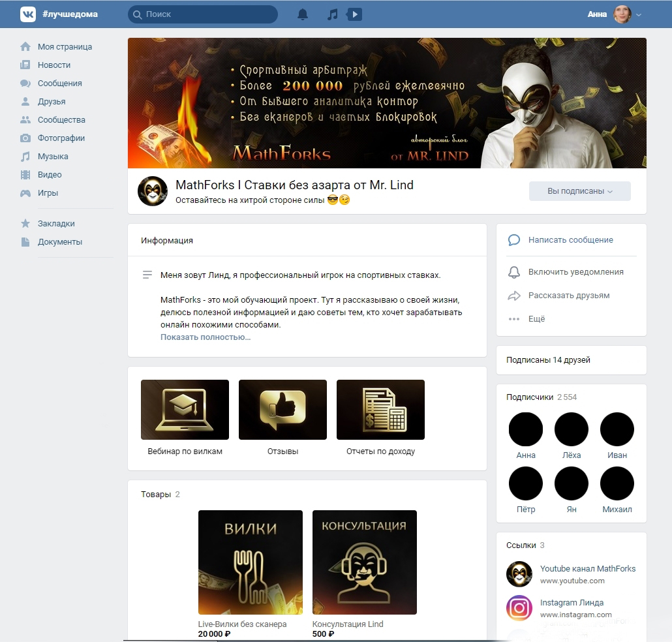Click the share arrow icon beside Рассказать друзьям
The height and width of the screenshot is (642, 672).
(x=514, y=296)
